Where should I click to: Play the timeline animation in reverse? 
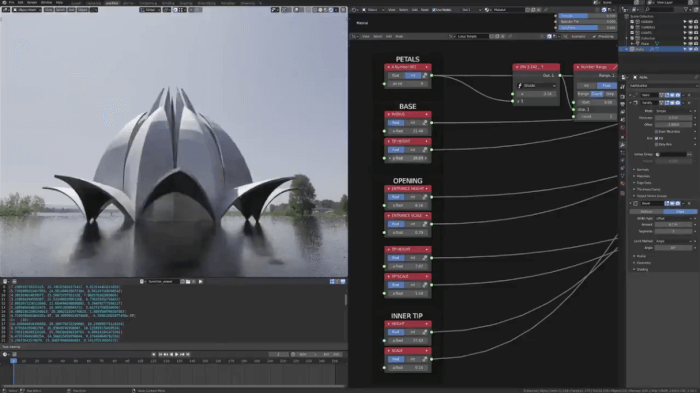171,355
